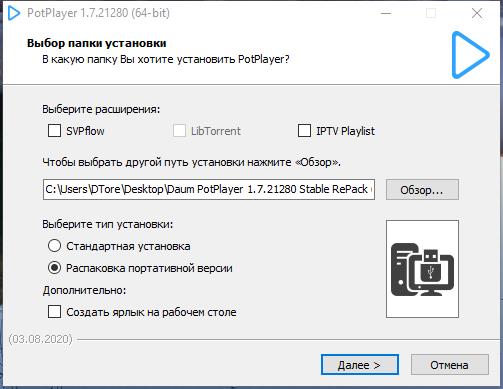Viewport: 503px width, 389px height.
Task: Click the portable USB computer illustration
Action: 422,269
